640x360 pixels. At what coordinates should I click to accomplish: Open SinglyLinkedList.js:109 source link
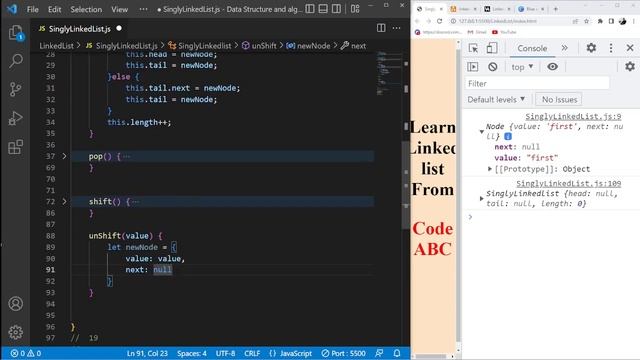(569, 184)
